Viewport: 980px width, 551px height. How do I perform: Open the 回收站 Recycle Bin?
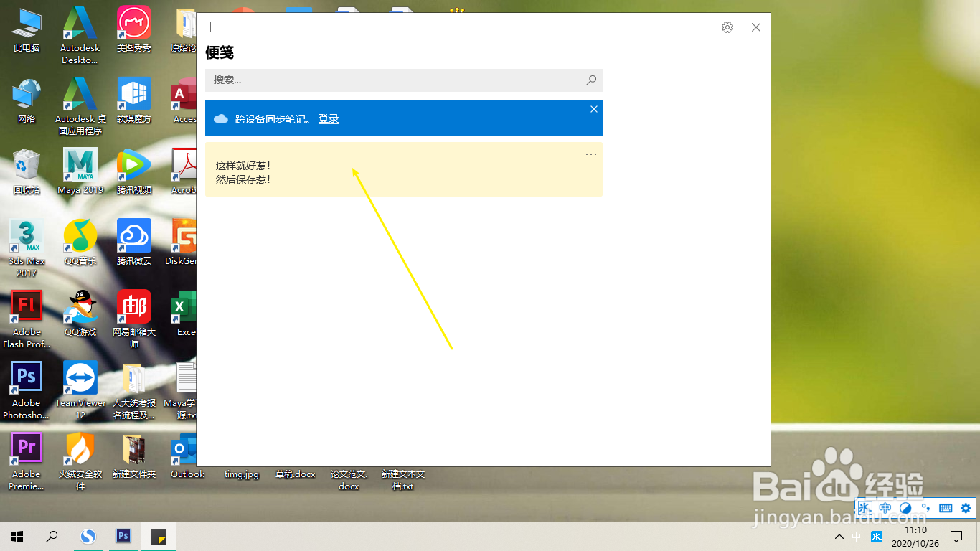click(x=27, y=165)
